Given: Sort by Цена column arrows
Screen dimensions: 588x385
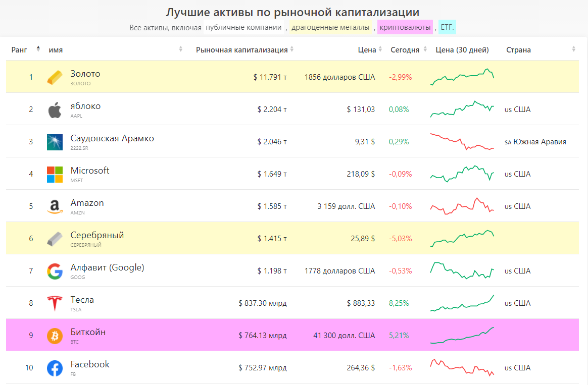Looking at the screenshot, I should (x=380, y=48).
